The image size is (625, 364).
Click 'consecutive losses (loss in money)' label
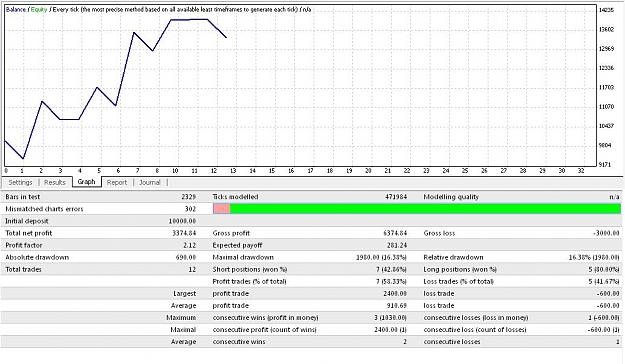(476, 317)
